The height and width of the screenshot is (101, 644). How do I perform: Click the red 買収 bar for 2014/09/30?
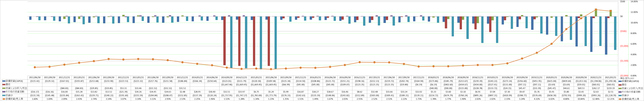click(225, 41)
